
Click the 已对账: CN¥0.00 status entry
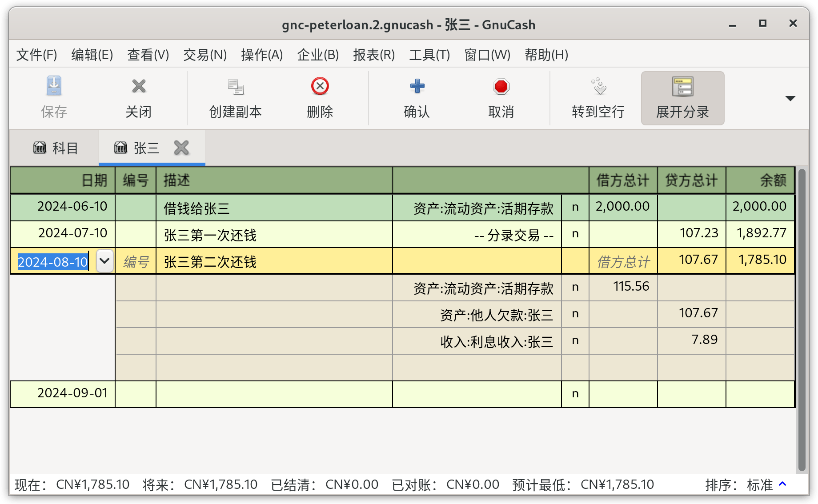[x=445, y=484]
